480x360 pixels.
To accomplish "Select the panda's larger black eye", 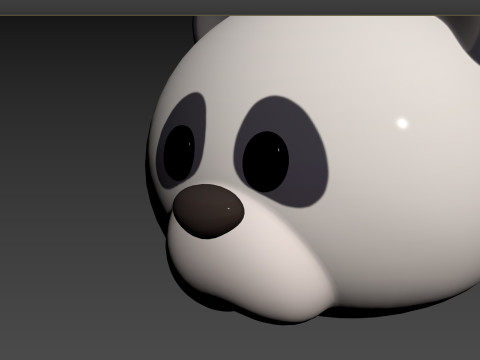I will click(266, 162).
